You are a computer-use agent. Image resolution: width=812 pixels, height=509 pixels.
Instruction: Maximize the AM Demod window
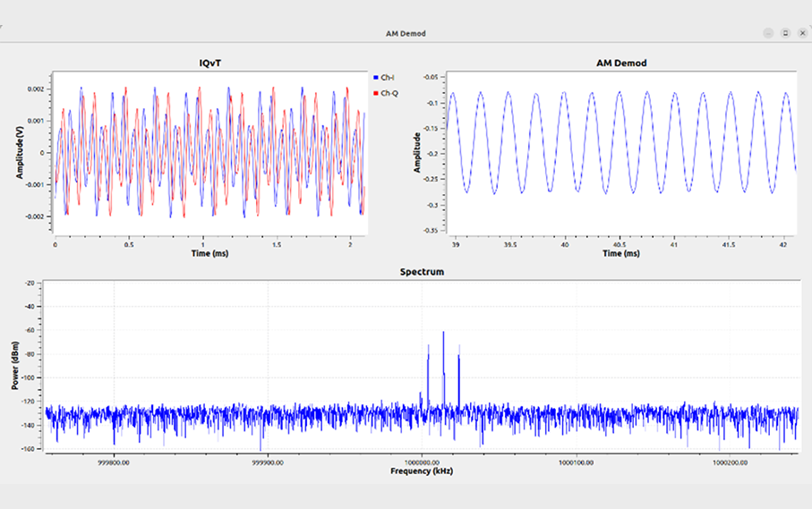785,33
